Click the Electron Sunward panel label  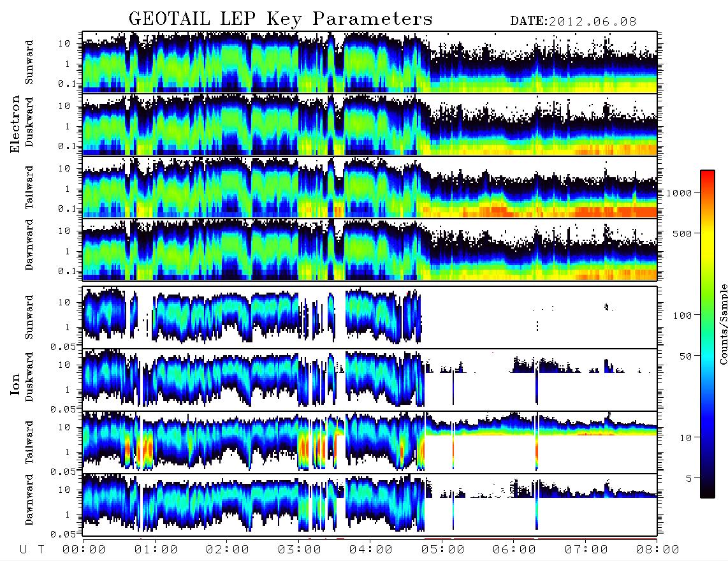29,62
